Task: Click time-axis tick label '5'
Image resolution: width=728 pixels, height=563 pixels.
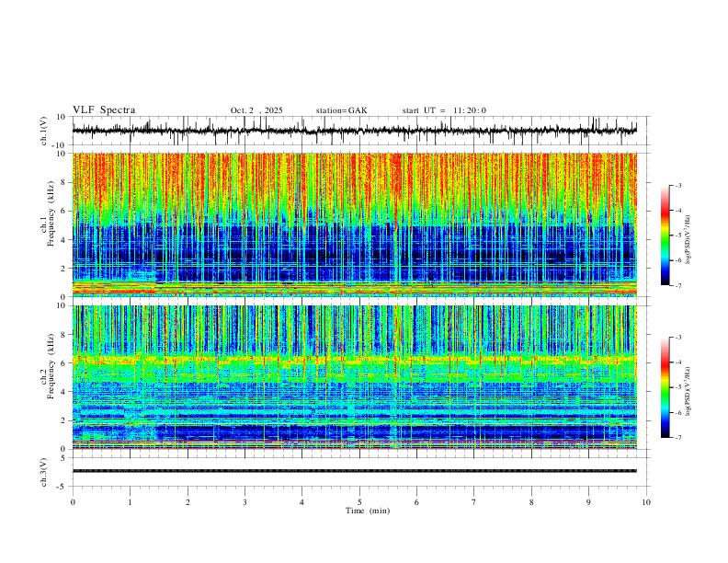Action: point(359,502)
